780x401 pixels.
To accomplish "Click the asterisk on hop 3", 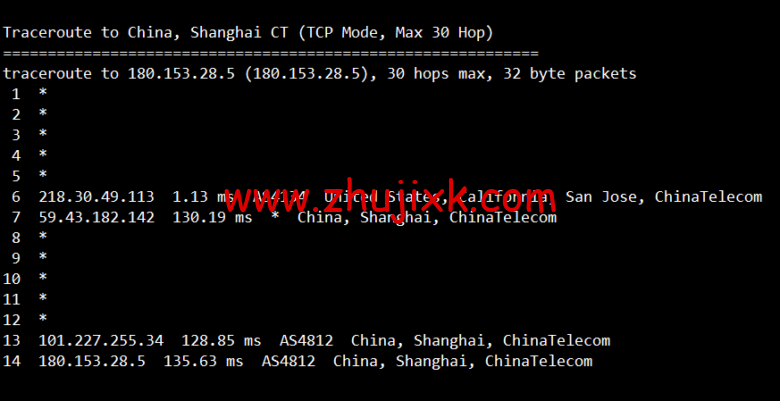I will tap(43, 134).
